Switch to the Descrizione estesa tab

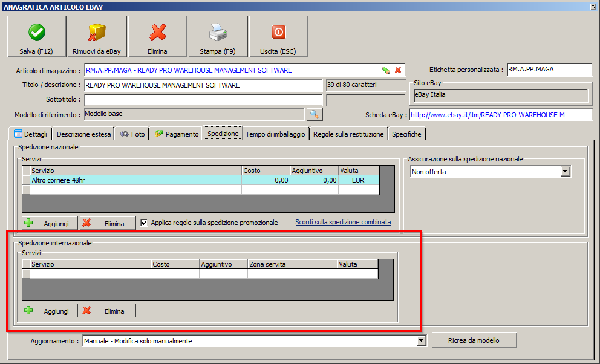(x=83, y=134)
